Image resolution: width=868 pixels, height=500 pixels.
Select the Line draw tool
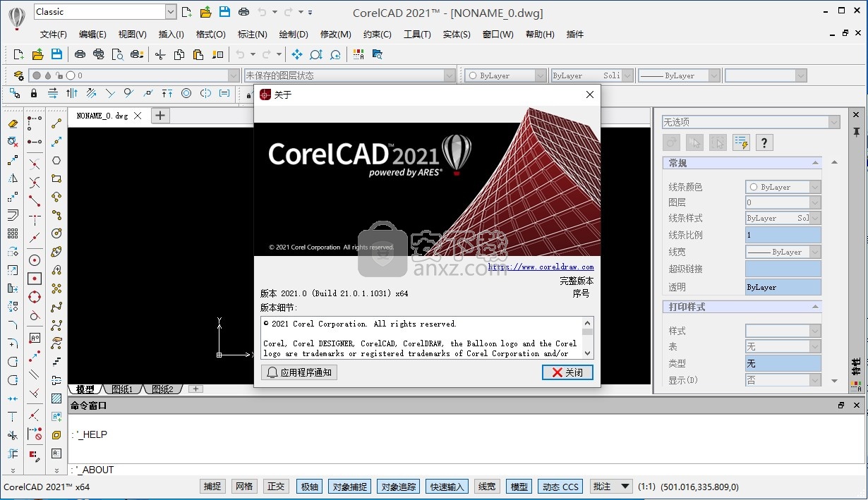[56, 123]
